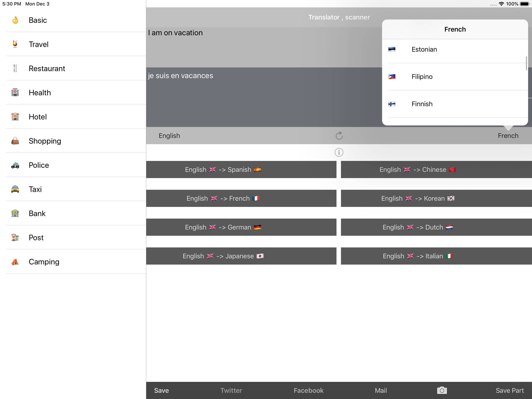The height and width of the screenshot is (399, 532).
Task: Share translation via Facebook
Action: coord(308,390)
